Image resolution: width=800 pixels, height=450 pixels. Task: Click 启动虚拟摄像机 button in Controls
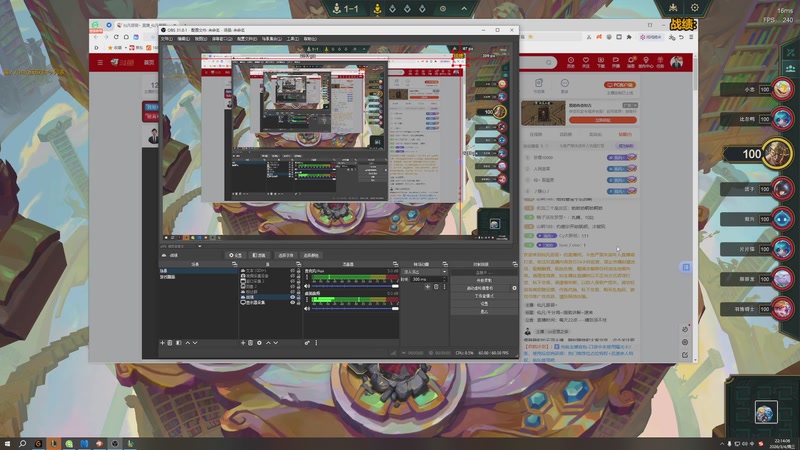point(481,288)
